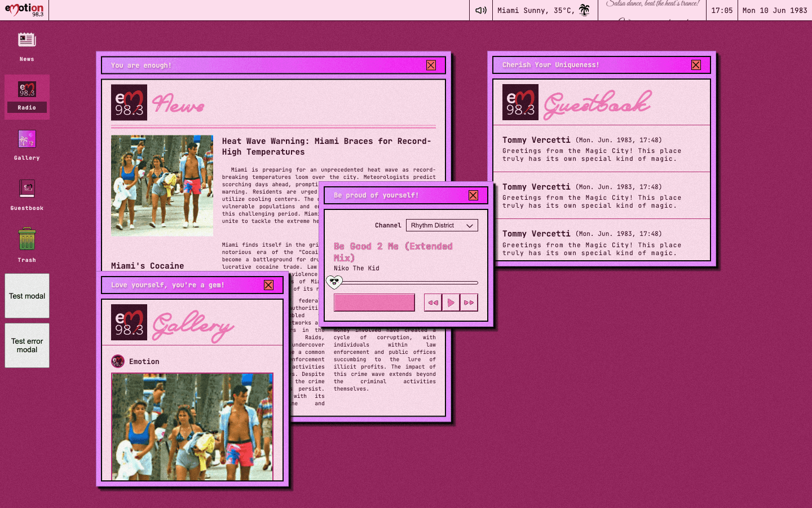Click the pink volume bar in radio player
Viewport: 812px width, 508px height.
coord(374,303)
